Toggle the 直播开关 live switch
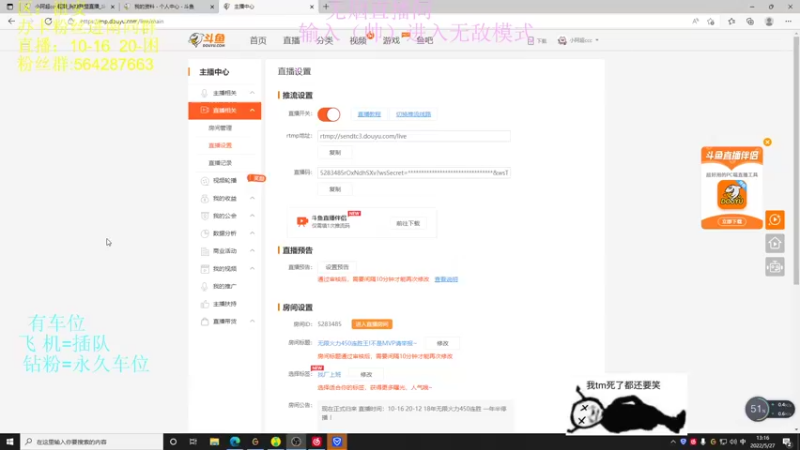This screenshot has height=450, width=800. 329,114
